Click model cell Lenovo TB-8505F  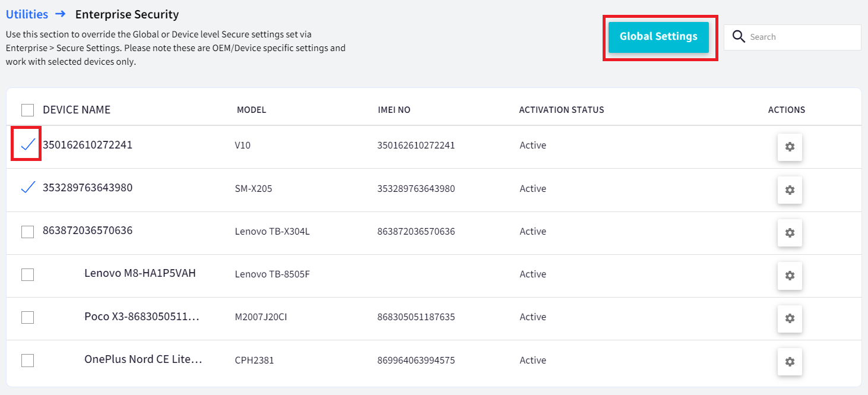(x=273, y=274)
